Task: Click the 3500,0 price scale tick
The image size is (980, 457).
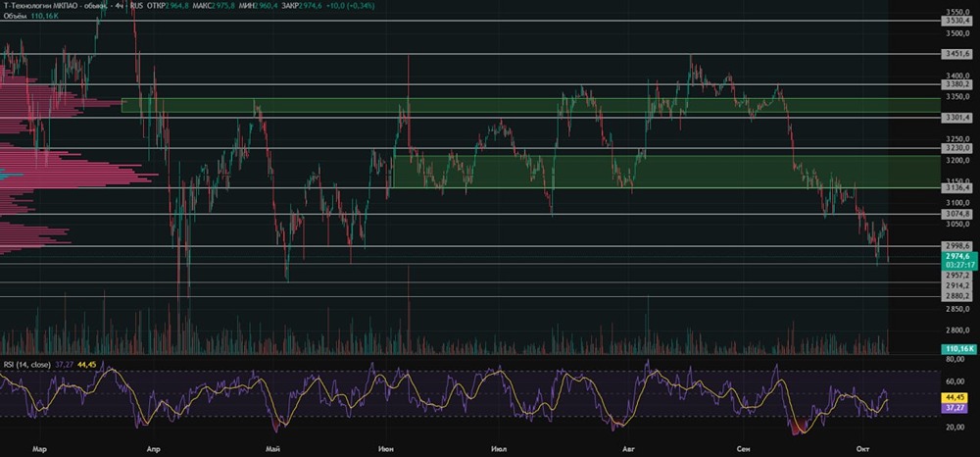Action: 957,33
